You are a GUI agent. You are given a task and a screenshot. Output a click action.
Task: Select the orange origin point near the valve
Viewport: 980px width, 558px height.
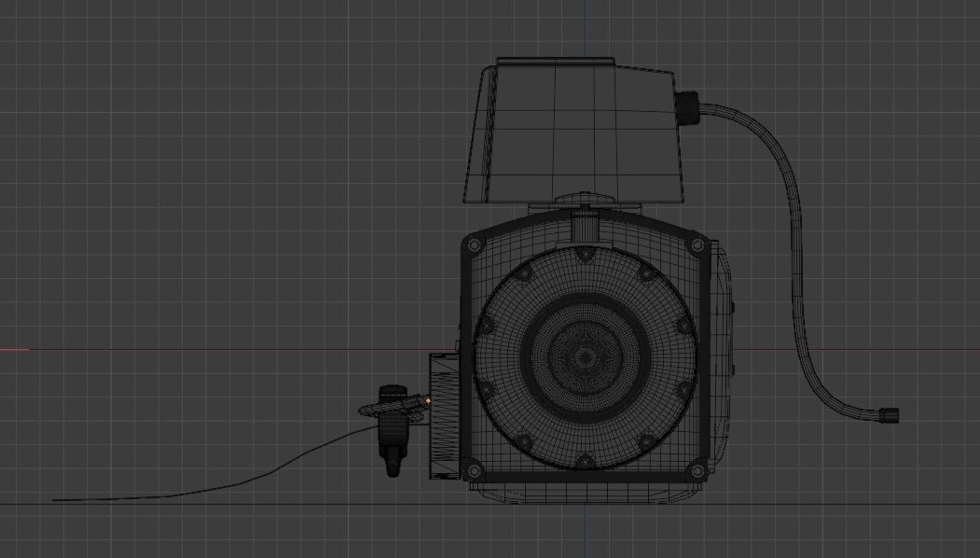[x=427, y=400]
